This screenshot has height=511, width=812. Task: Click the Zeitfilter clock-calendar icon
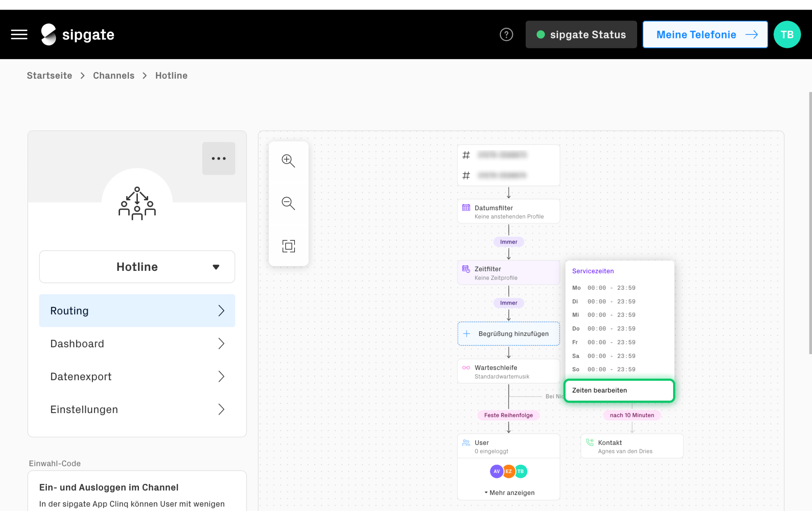(466, 269)
